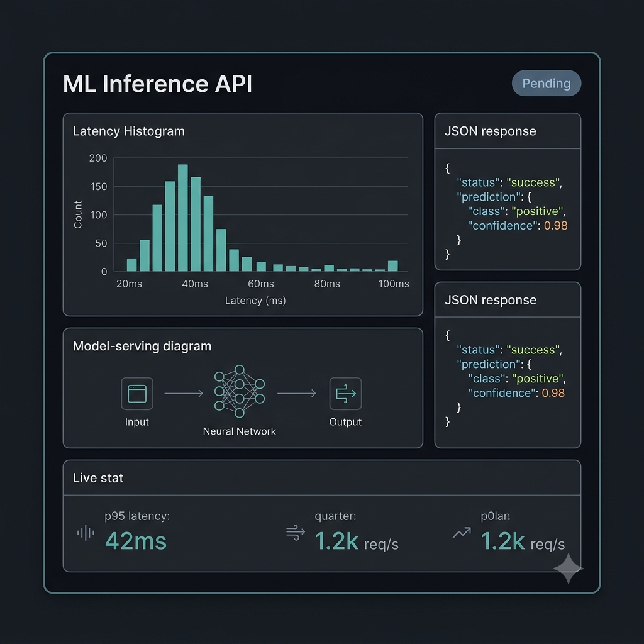Open the Model-serving diagram panel title
644x644 pixels.
point(142,347)
